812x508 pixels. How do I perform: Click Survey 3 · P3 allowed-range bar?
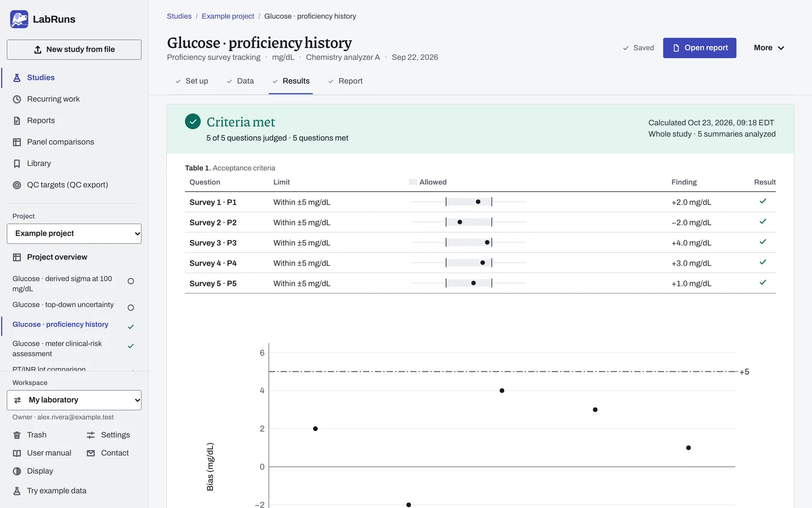[x=469, y=242]
